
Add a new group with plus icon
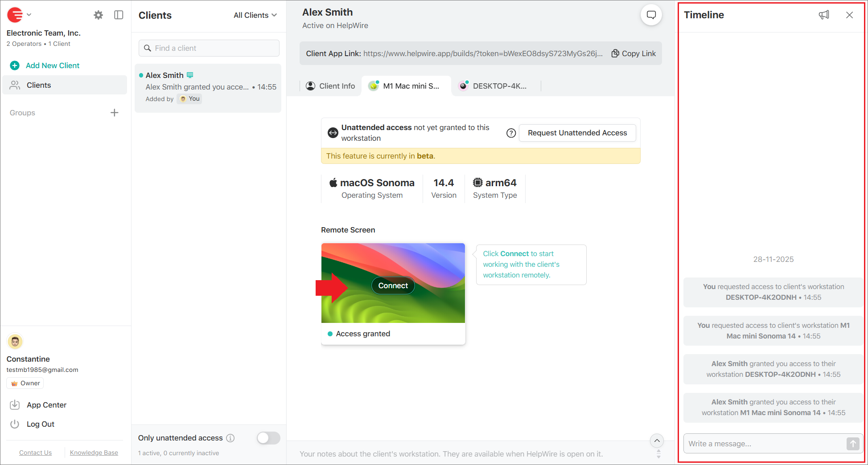click(115, 113)
